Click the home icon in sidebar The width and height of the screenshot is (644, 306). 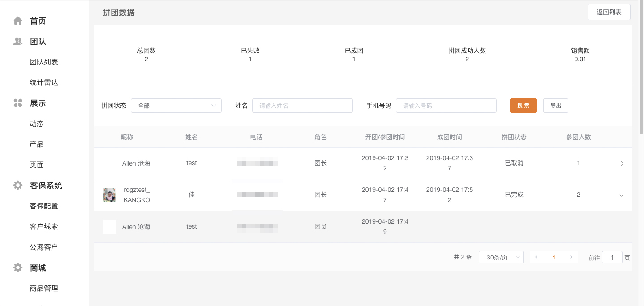click(x=18, y=21)
